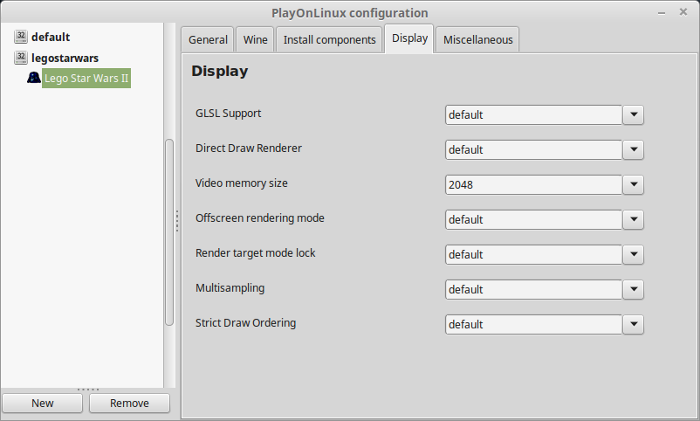Open the GLSL Support dropdown arrow
Image resolution: width=700 pixels, height=421 pixels.
(633, 115)
